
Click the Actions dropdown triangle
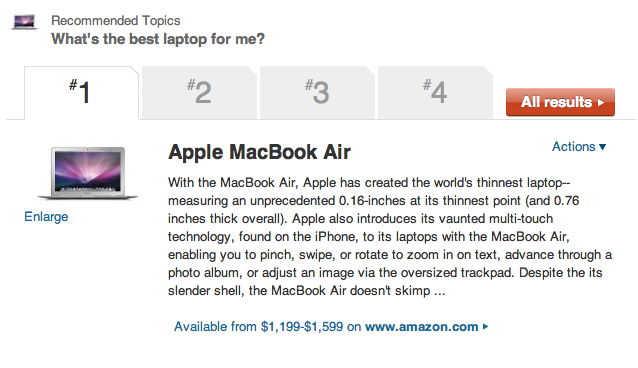tap(603, 147)
